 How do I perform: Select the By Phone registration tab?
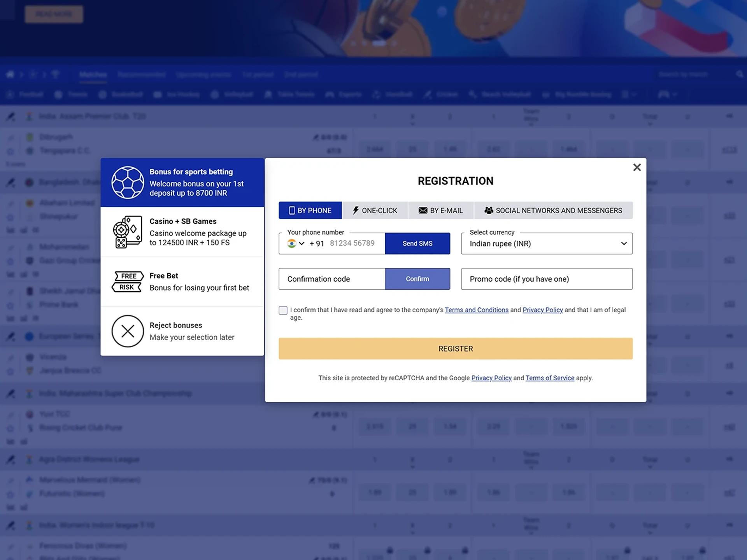click(x=310, y=210)
